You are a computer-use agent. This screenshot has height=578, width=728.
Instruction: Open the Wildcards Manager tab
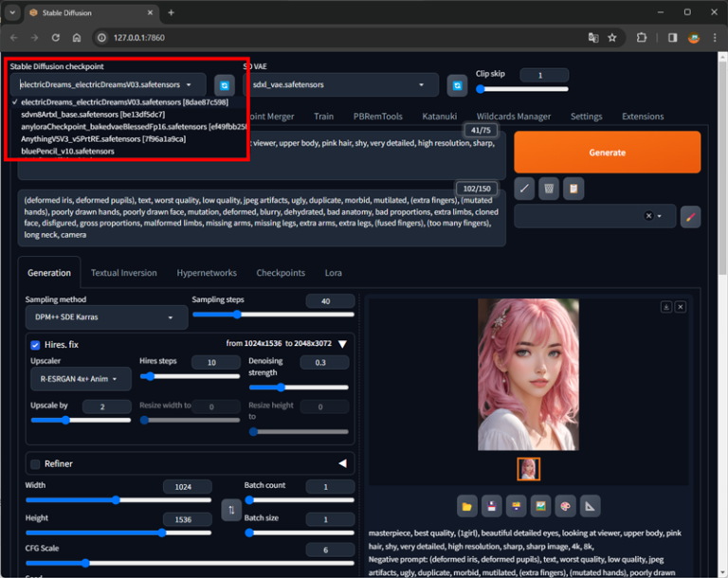514,117
